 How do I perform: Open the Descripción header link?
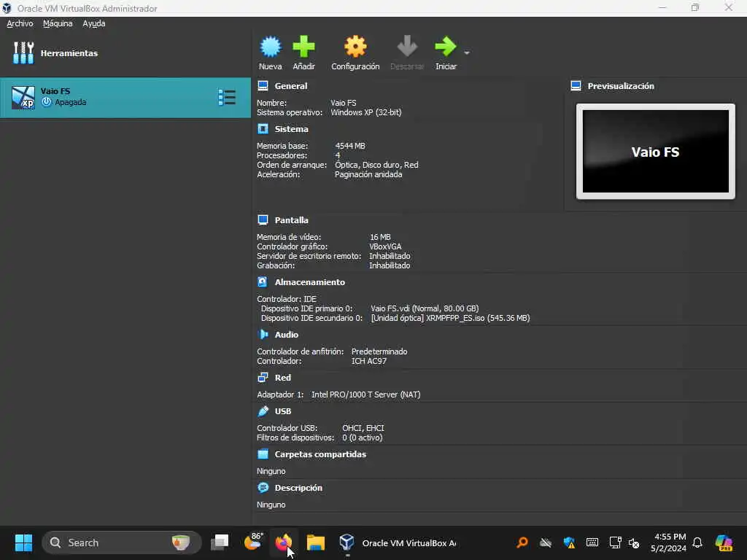tap(298, 488)
